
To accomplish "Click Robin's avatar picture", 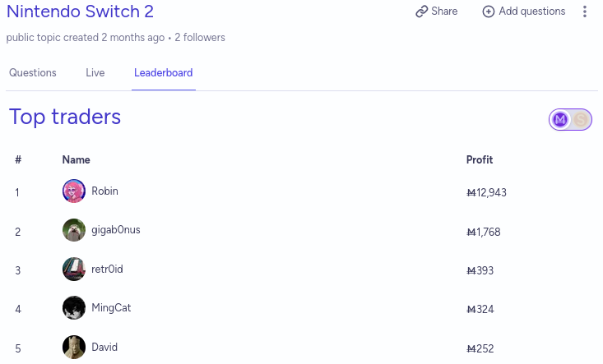I will coord(74,191).
